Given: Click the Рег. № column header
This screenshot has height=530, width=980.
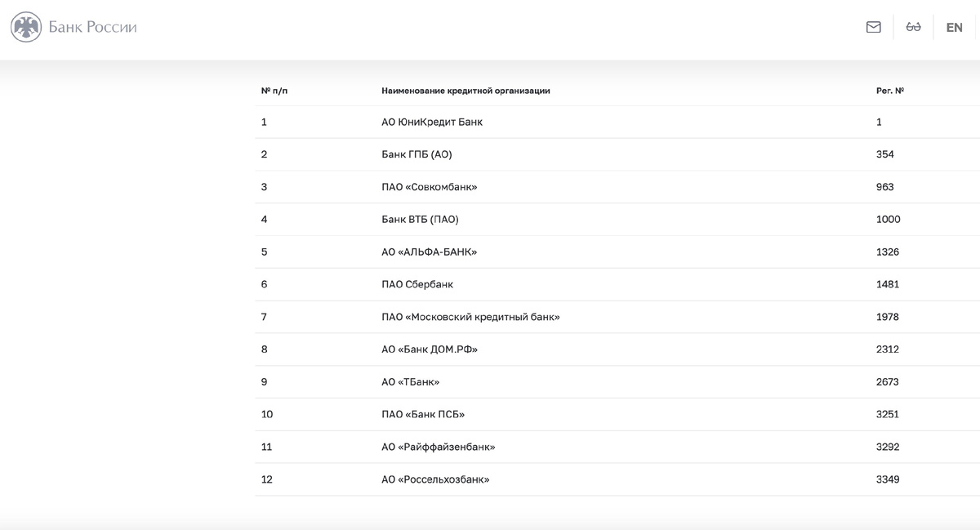Looking at the screenshot, I should pyautogui.click(x=889, y=91).
